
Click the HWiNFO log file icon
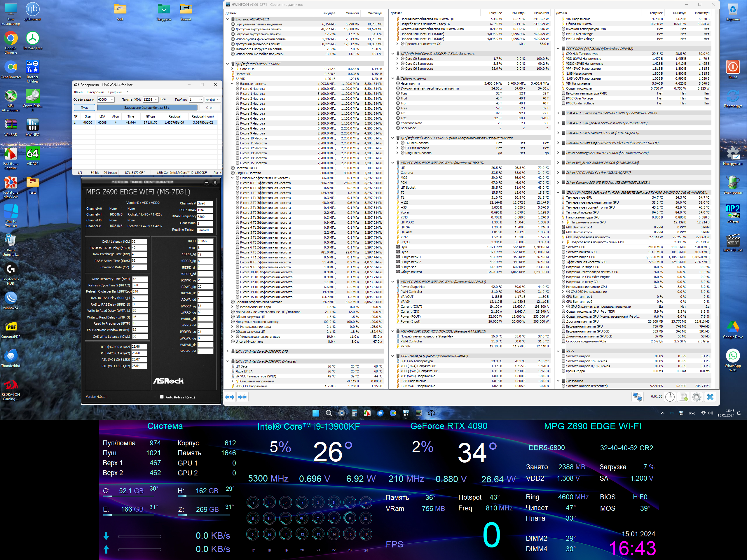(683, 397)
